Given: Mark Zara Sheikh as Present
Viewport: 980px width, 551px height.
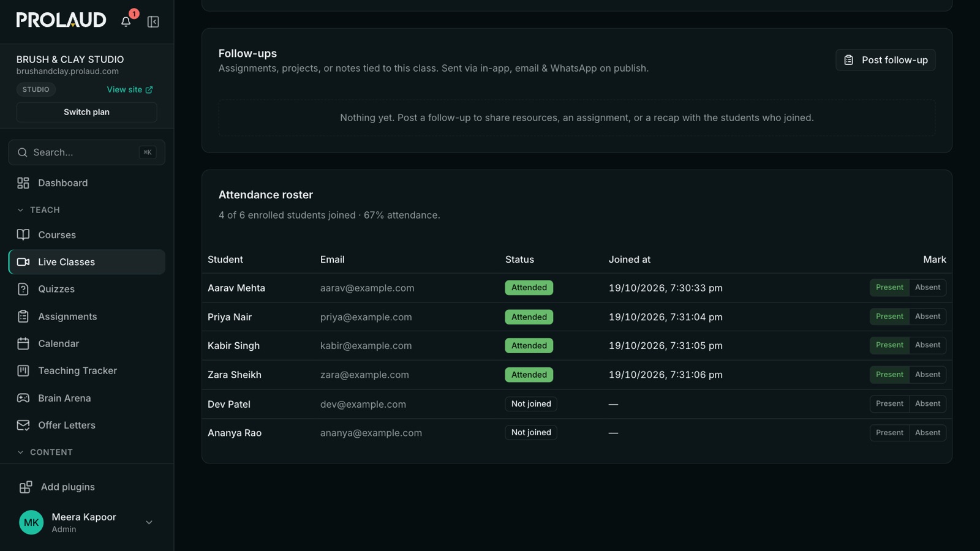Looking at the screenshot, I should 889,375.
